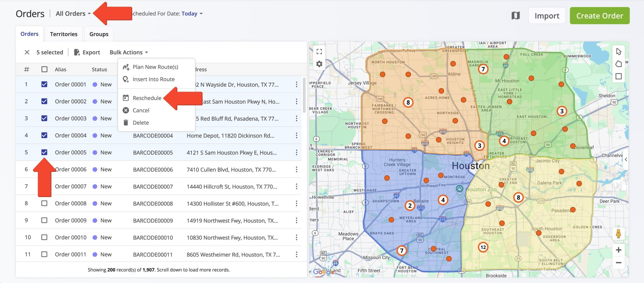Click the BARCODE00006 cell
The image size is (644, 283).
click(x=153, y=169)
